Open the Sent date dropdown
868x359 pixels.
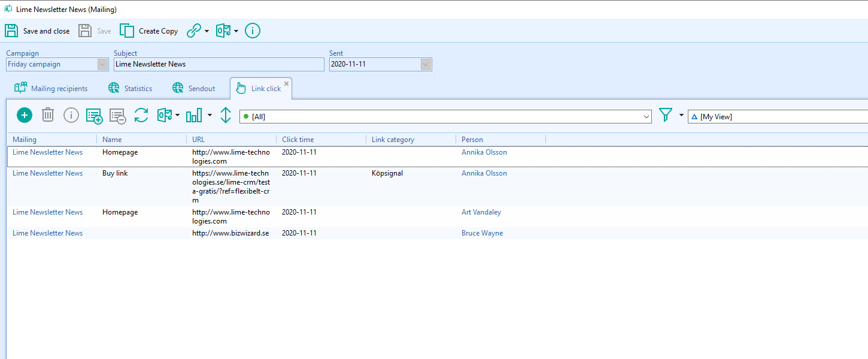(426, 64)
